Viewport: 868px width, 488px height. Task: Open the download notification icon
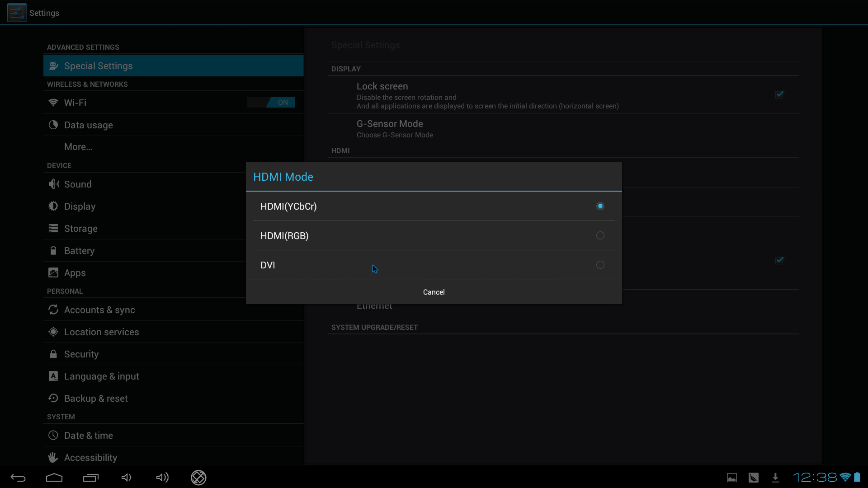coord(775,478)
